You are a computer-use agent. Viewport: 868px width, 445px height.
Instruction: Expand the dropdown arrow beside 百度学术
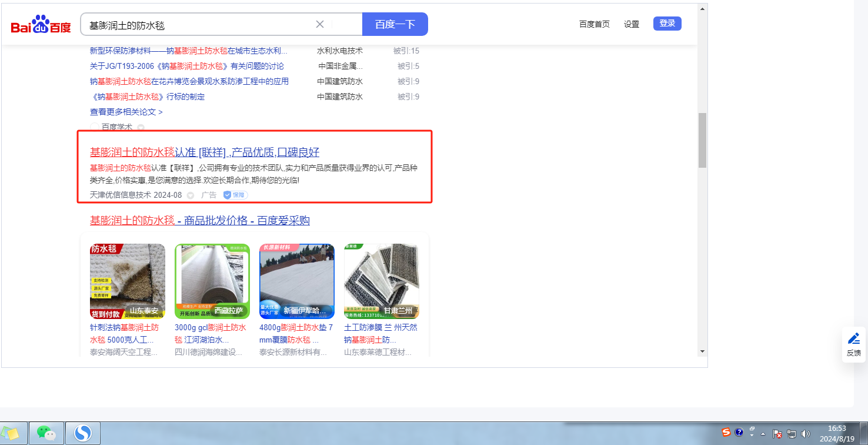[x=141, y=127]
